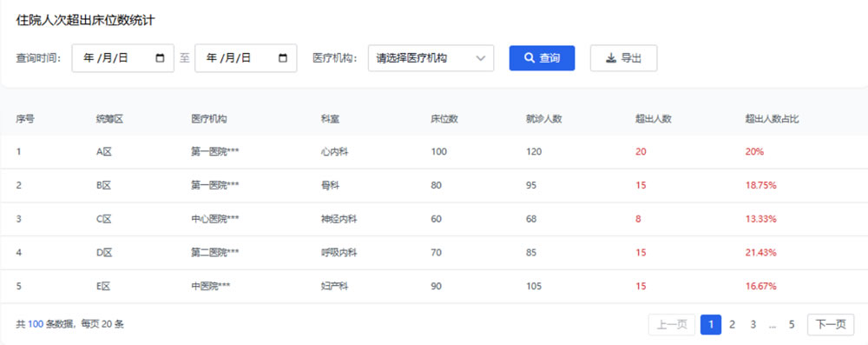868x345 pixels.
Task: Open calendar picker on end date field
Action: coord(283,58)
